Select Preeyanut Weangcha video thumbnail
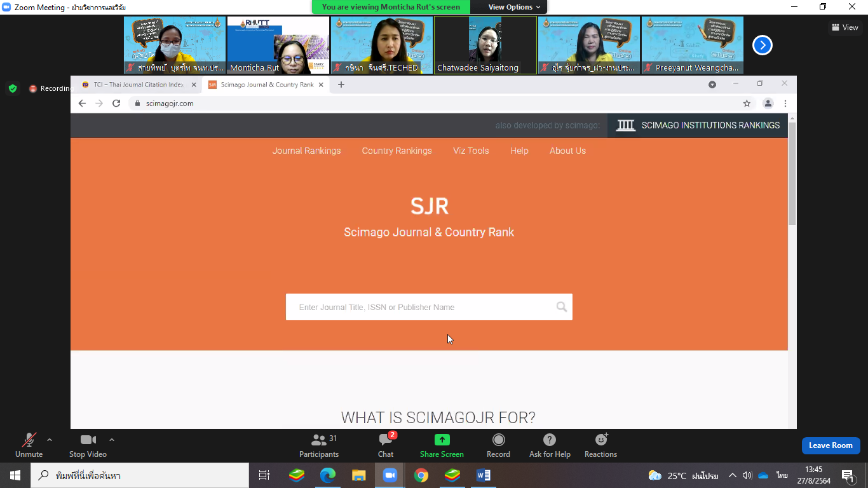 click(x=693, y=45)
